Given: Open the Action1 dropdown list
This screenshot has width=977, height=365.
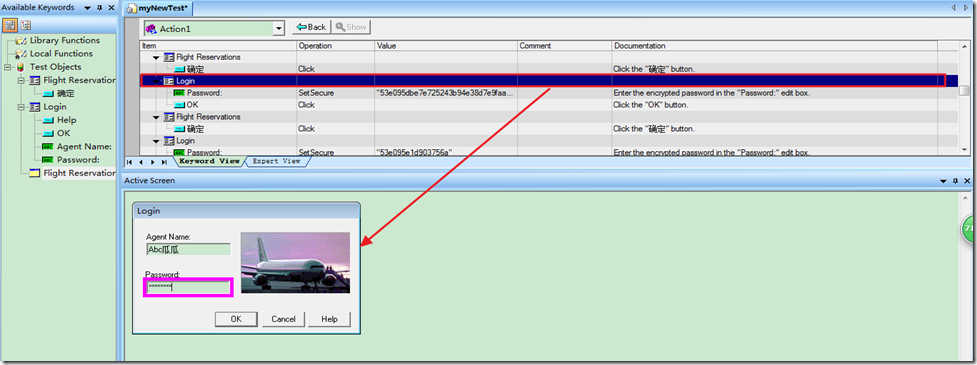Looking at the screenshot, I should coord(279,28).
